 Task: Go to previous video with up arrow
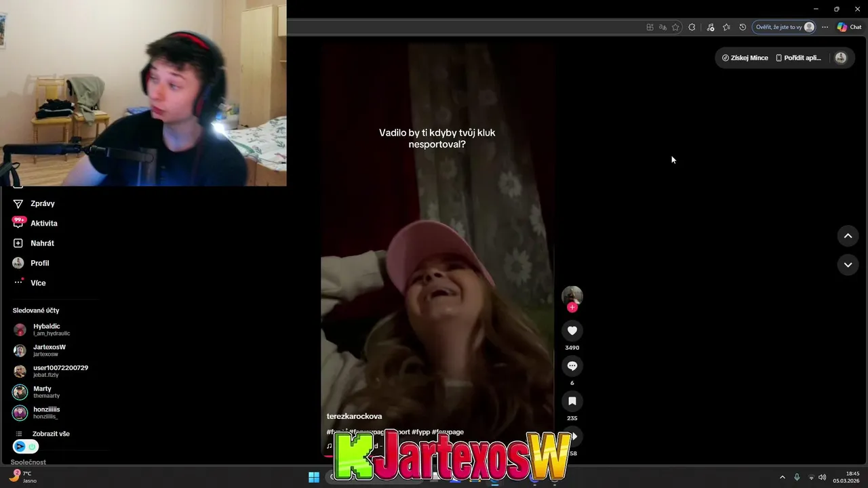(x=848, y=236)
